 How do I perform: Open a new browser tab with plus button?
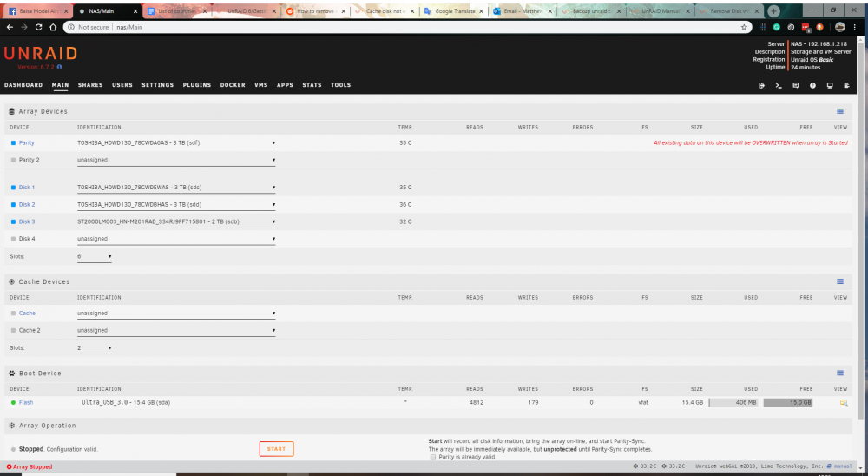774,11
